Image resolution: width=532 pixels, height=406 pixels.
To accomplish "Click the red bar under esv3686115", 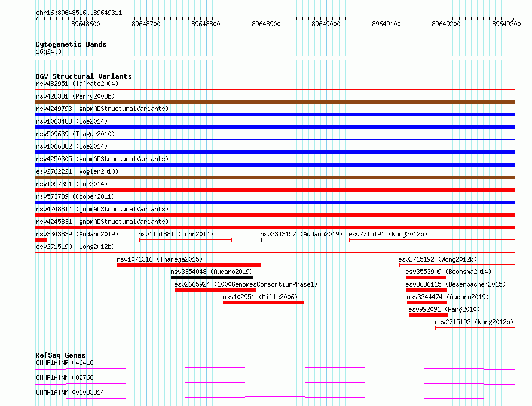I will [426, 290].
